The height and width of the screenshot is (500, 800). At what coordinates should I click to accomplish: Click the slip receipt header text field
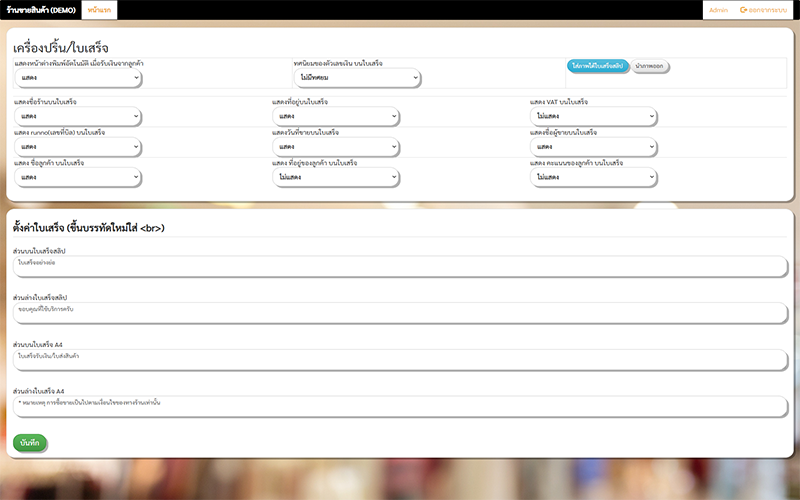click(400, 265)
